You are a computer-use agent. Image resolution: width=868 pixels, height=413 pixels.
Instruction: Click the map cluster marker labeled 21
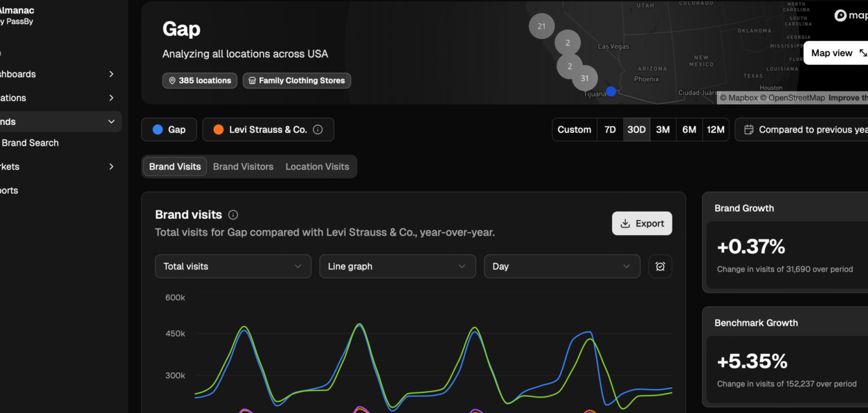tap(542, 27)
